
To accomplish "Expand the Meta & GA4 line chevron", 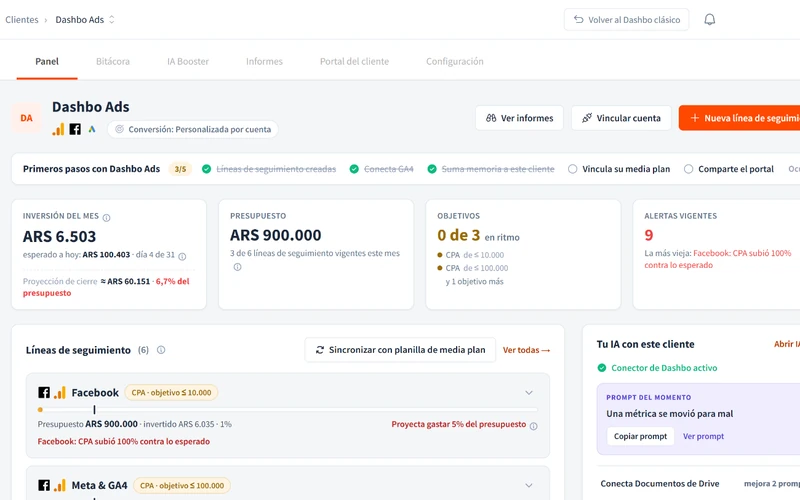I will 529,485.
